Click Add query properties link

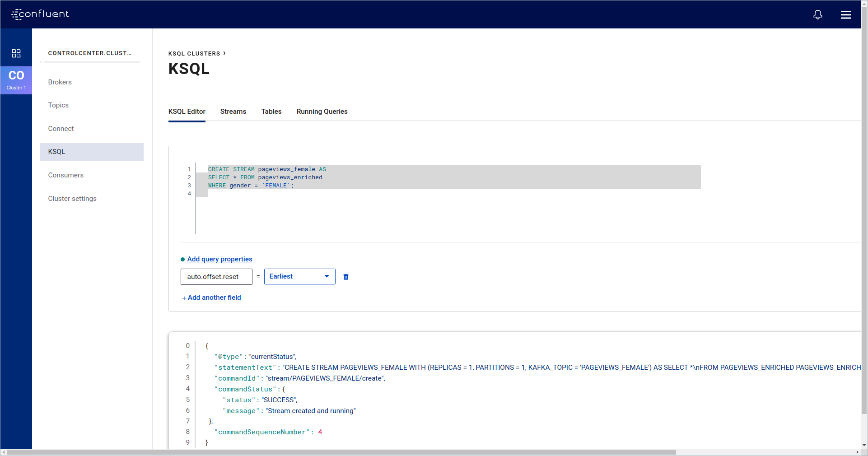[x=219, y=259]
